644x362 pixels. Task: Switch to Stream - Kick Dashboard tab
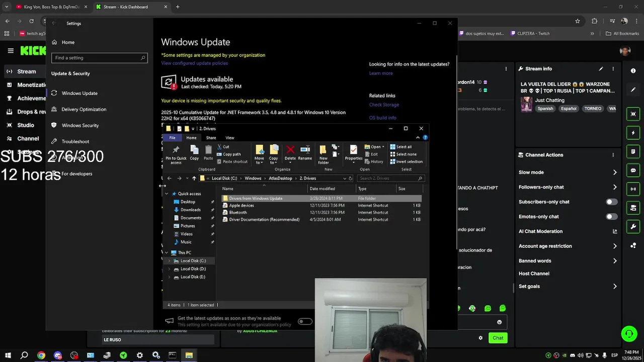(131, 7)
